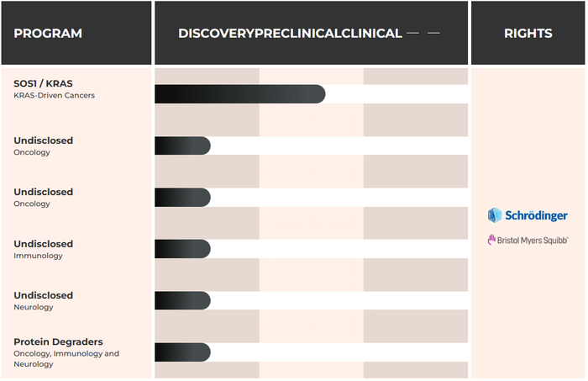Click the Schrödinger logo
The image size is (588, 381).
point(528,215)
